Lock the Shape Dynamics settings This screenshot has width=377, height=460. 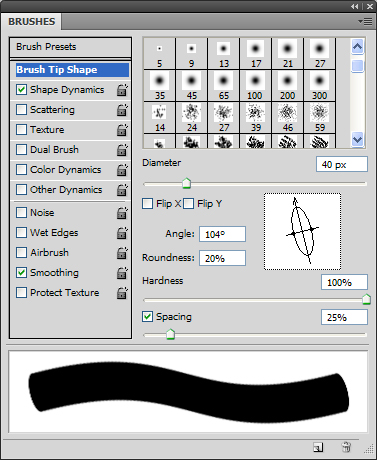pos(122,90)
